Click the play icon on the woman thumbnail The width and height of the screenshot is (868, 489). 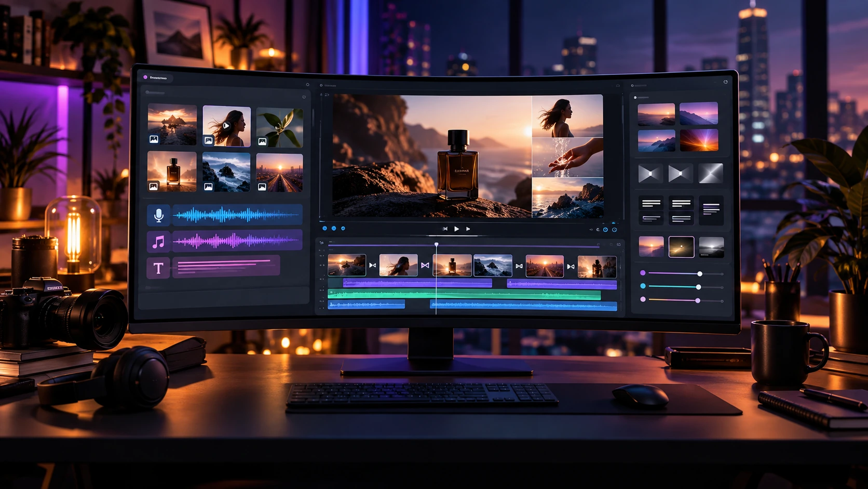pos(226,126)
